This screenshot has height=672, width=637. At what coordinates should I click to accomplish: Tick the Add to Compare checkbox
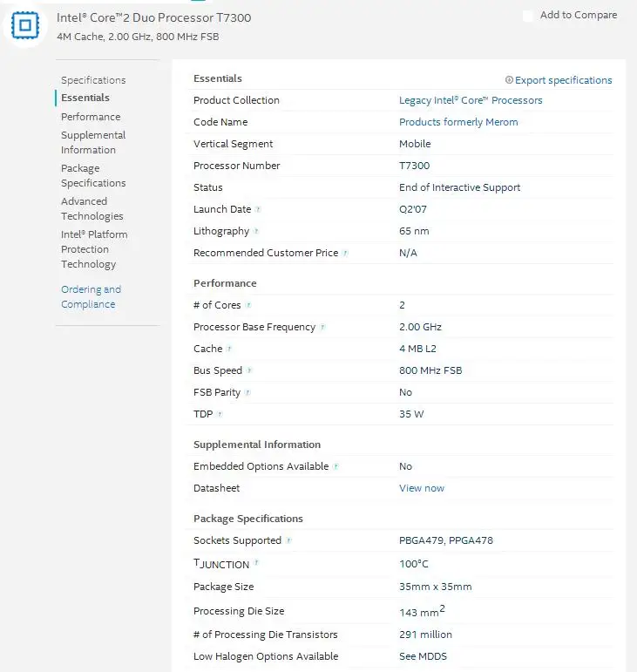click(528, 16)
